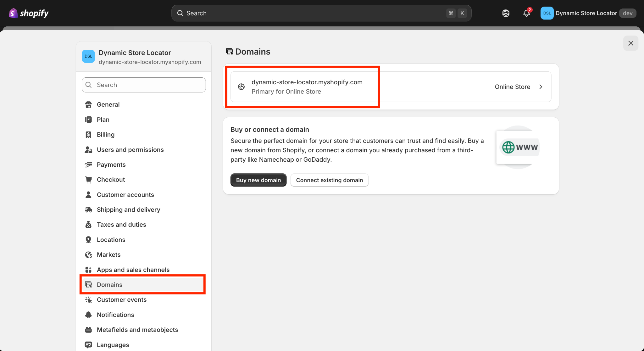Click the Dynamic Store Locator store name header
The height and width of the screenshot is (351, 644).
(x=135, y=53)
